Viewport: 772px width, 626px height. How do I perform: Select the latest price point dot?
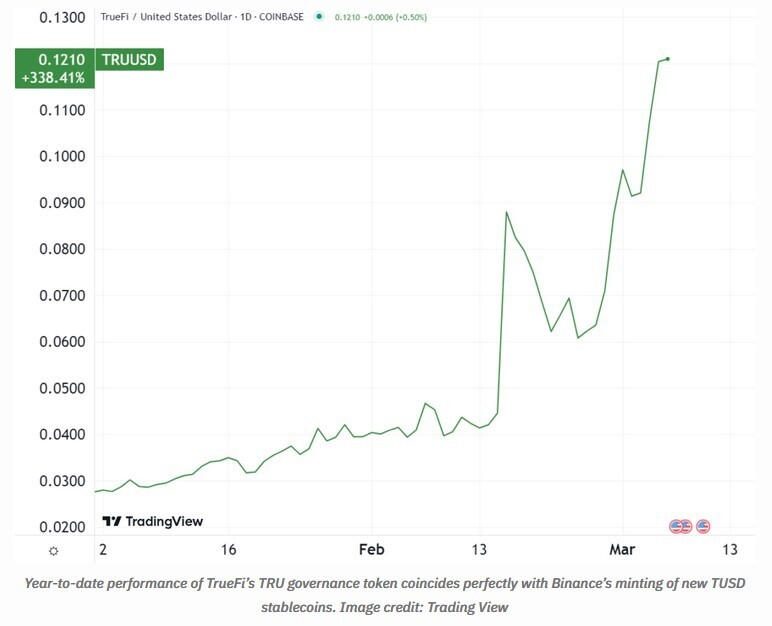pos(668,59)
